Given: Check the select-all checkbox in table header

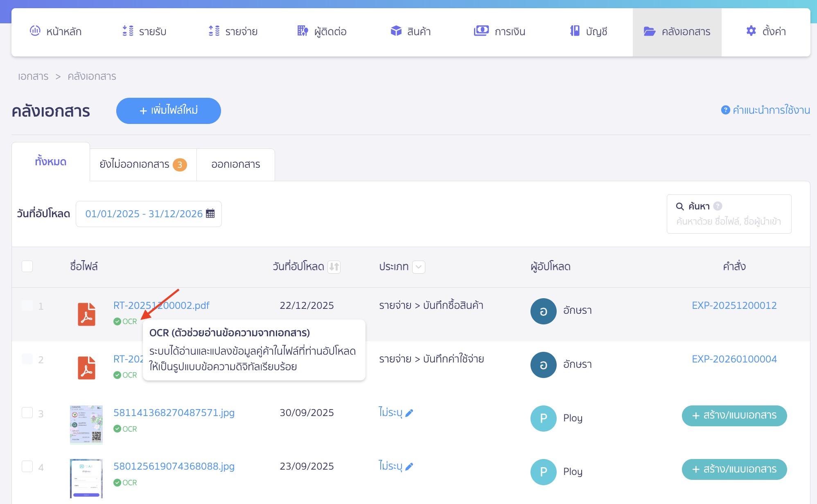Looking at the screenshot, I should [27, 266].
